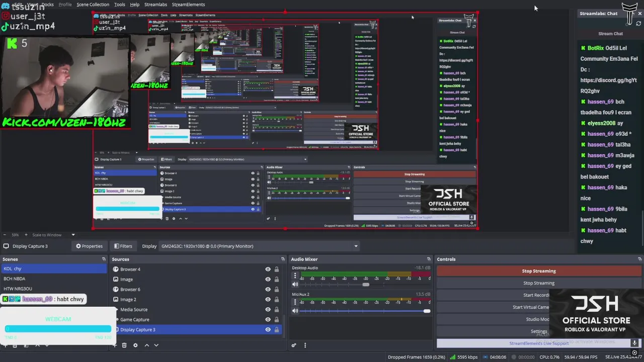The width and height of the screenshot is (644, 362).
Task: Open Desktop Audio options menu dots
Action: (x=295, y=276)
